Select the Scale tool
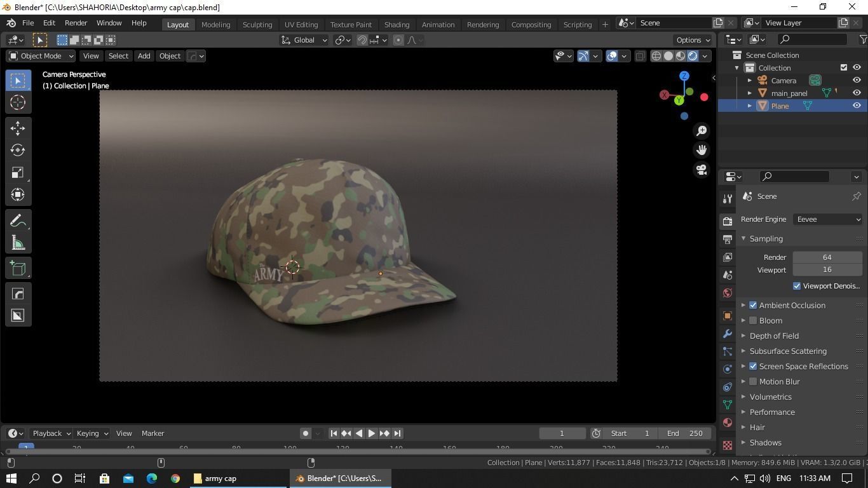 18,172
